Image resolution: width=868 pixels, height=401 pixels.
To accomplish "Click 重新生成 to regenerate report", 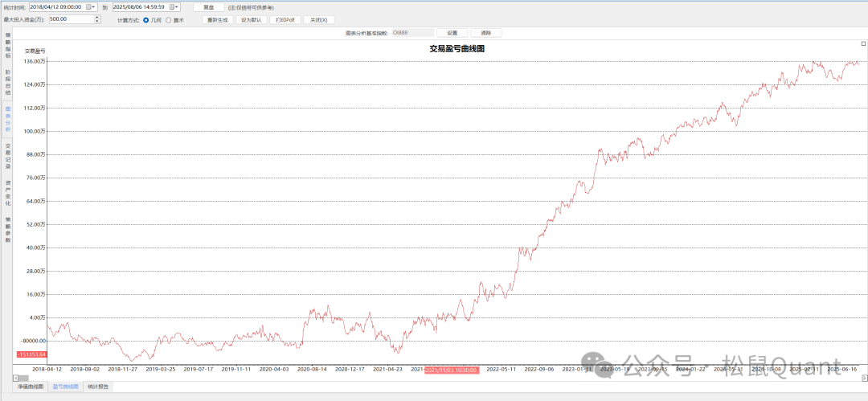I will pos(218,19).
